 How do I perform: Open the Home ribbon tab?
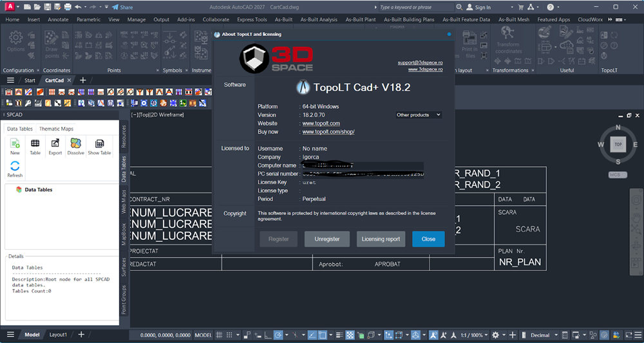click(12, 19)
